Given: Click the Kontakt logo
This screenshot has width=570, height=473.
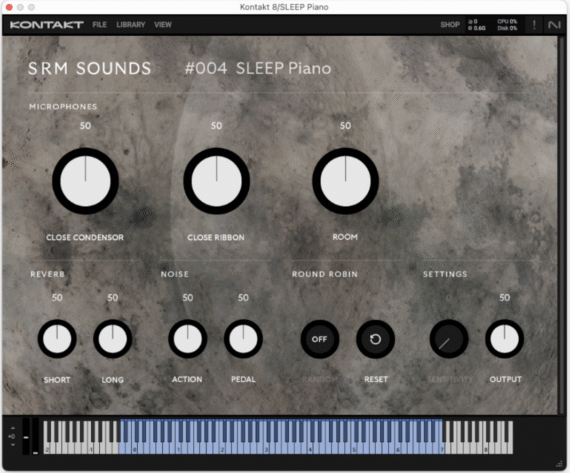Looking at the screenshot, I should [x=47, y=25].
